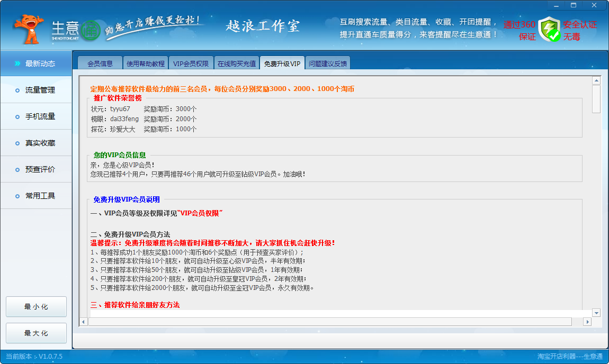Open 常用工具 in the sidebar
Viewport: 609px width, 364px height.
coord(40,196)
